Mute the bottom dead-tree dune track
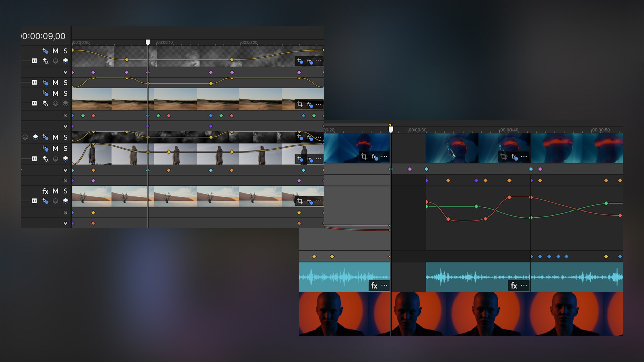 click(55, 191)
